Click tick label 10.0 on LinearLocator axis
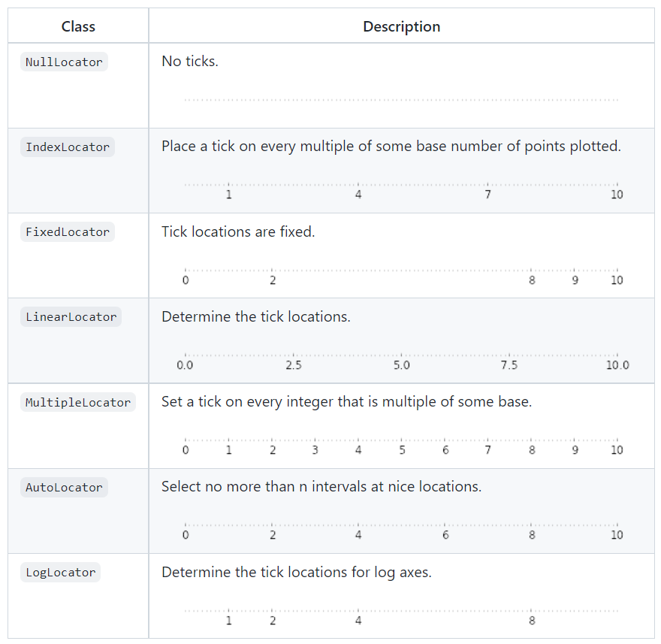This screenshot has width=661, height=644. 617,364
